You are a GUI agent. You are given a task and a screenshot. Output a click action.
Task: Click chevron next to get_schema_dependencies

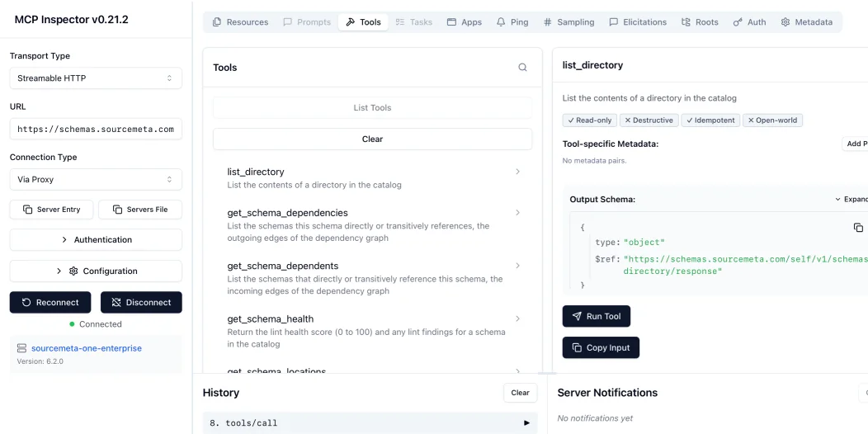(517, 213)
